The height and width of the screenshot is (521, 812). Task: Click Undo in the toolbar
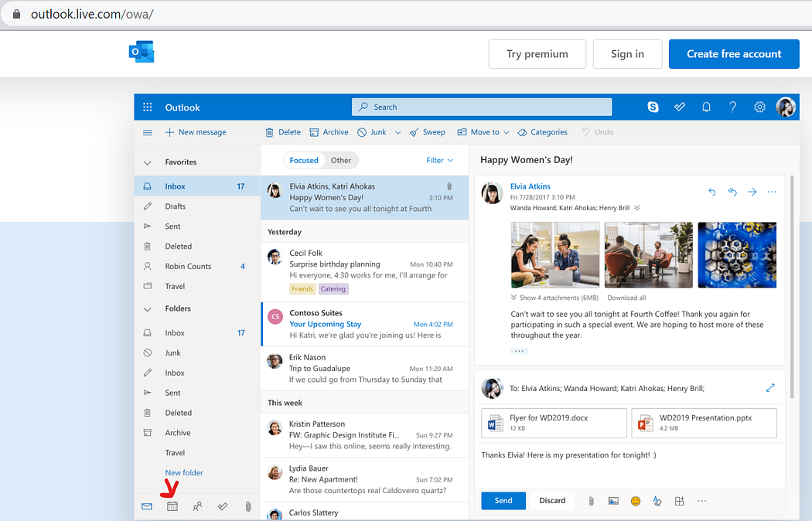pyautogui.click(x=598, y=132)
